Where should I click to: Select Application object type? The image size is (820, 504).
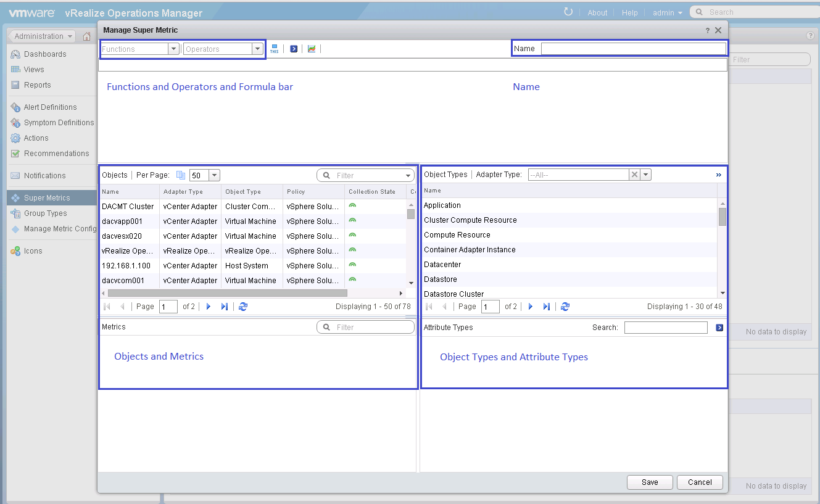tap(569, 205)
